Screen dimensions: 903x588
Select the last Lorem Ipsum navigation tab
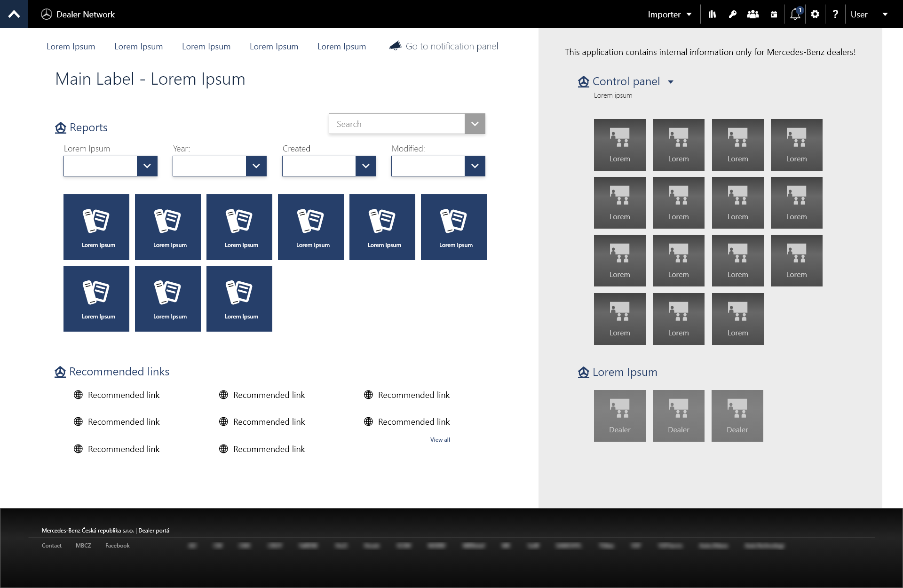click(x=341, y=47)
